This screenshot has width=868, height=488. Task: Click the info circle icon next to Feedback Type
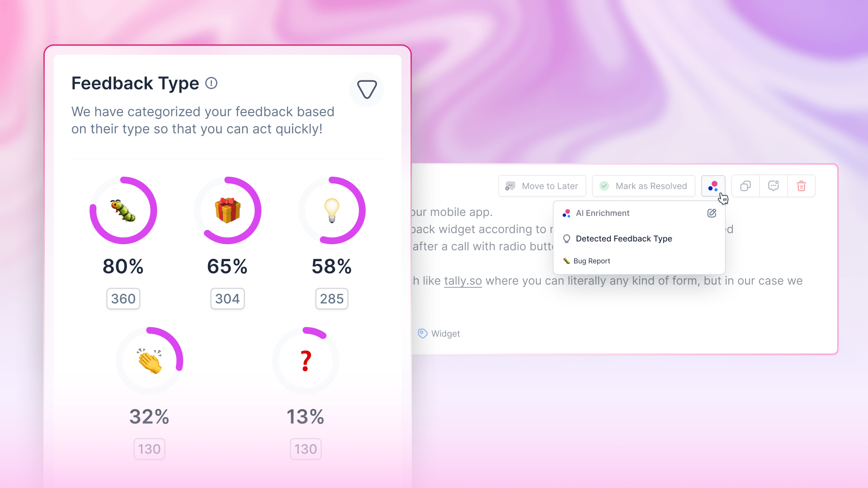pos(212,83)
